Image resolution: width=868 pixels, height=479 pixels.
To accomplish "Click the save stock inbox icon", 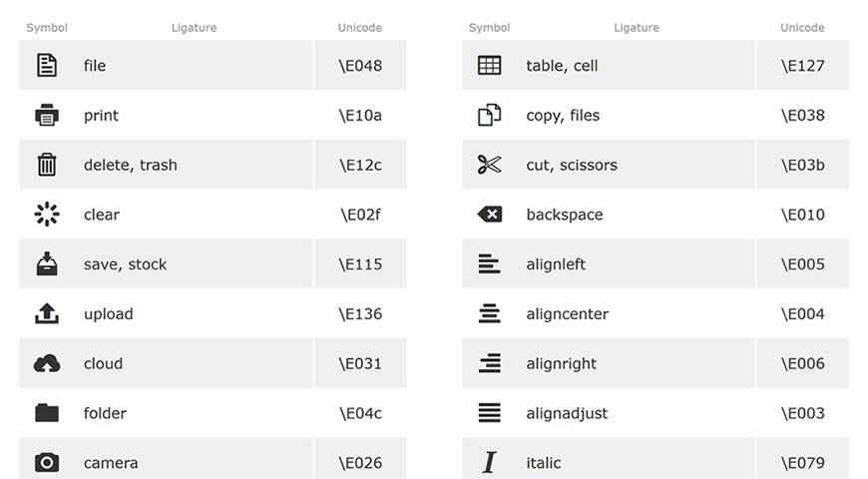I will [47, 264].
